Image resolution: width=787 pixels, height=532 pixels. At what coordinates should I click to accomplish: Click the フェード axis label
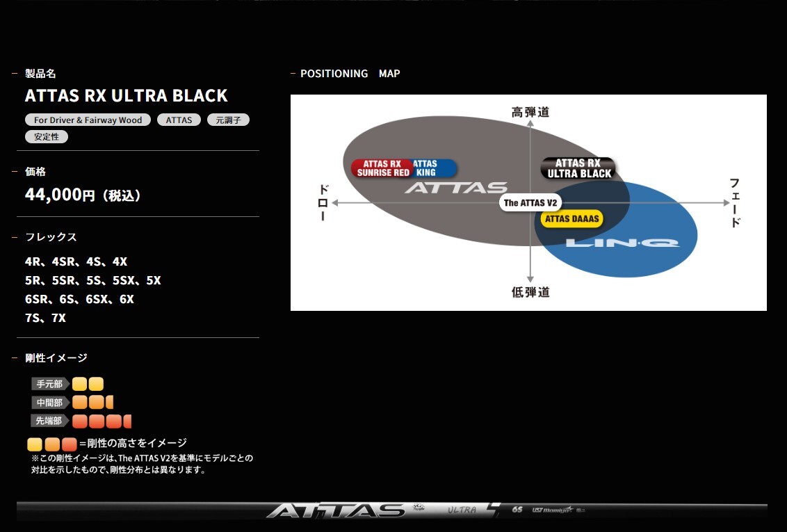point(735,203)
